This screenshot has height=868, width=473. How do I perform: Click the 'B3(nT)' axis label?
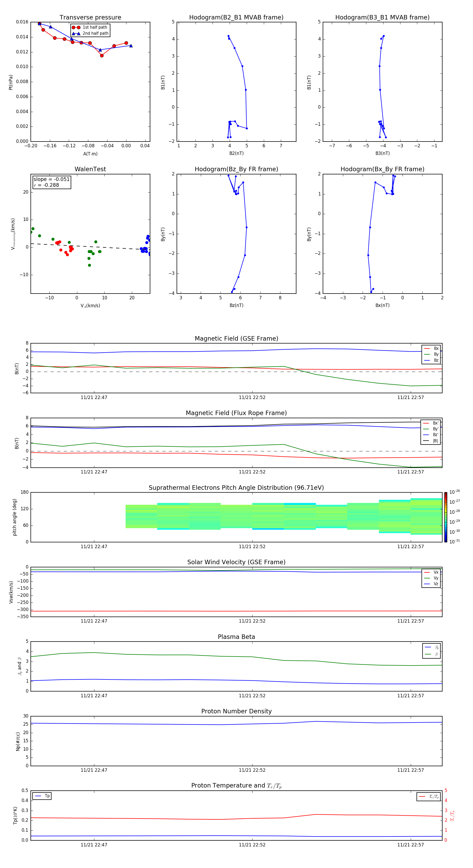[x=382, y=153]
